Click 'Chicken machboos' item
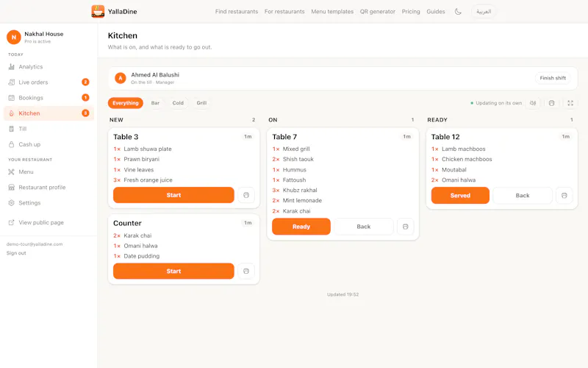This screenshot has height=368, width=588. [x=467, y=159]
